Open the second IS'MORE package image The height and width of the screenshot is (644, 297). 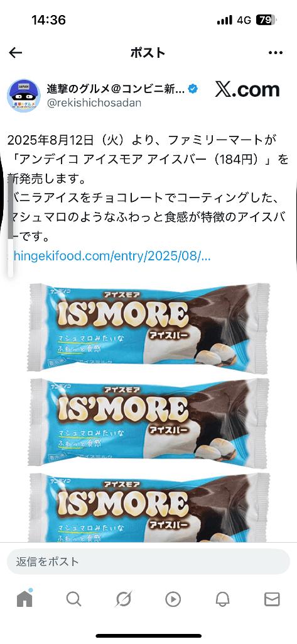coord(148,422)
